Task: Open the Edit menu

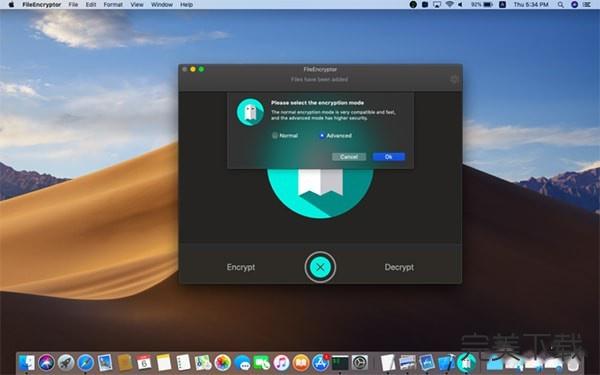Action: point(91,5)
